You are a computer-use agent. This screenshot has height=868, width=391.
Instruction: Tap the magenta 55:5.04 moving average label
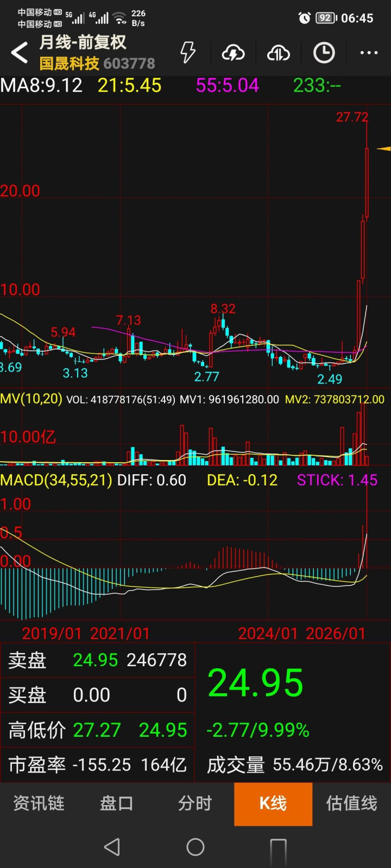(x=227, y=85)
